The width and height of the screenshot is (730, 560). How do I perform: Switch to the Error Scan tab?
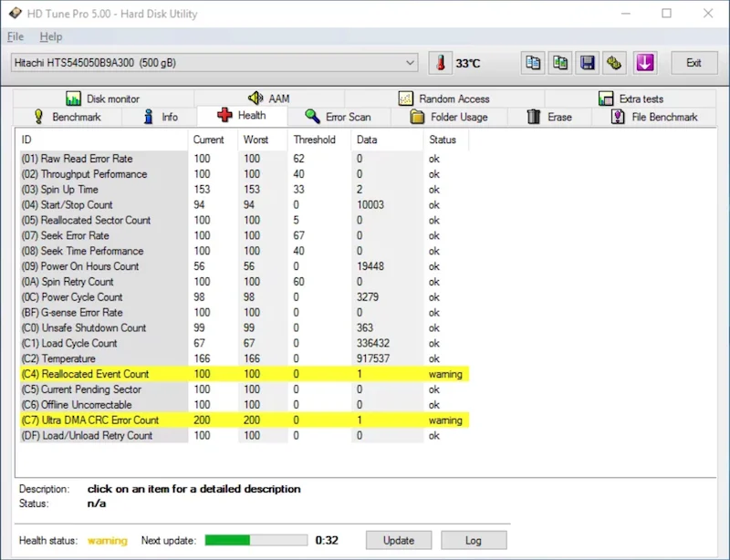coord(339,117)
